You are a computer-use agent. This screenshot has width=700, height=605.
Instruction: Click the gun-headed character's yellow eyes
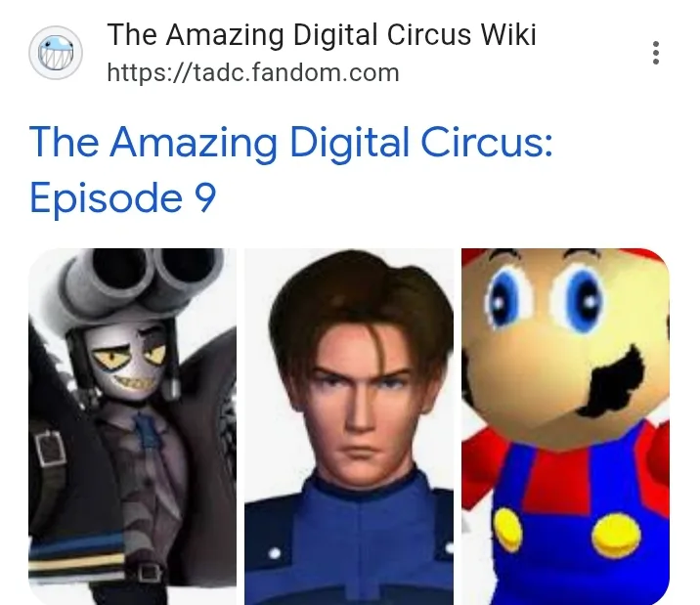[129, 356]
